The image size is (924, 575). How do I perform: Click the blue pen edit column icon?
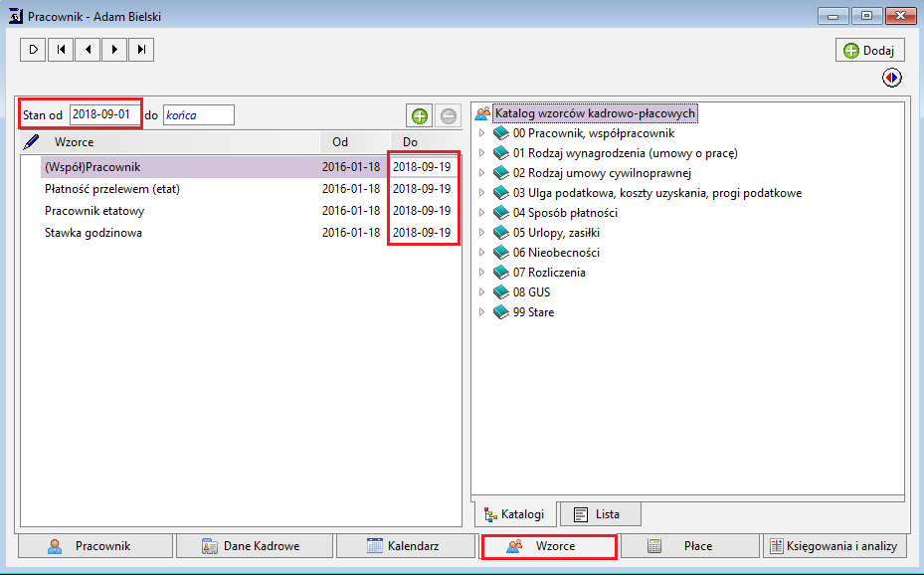pyautogui.click(x=30, y=142)
